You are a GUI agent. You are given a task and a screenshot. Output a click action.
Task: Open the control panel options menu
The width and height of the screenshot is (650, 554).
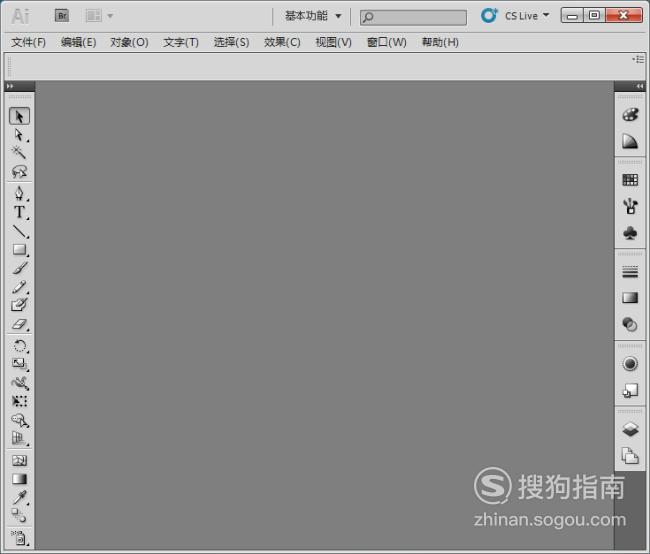tap(639, 60)
